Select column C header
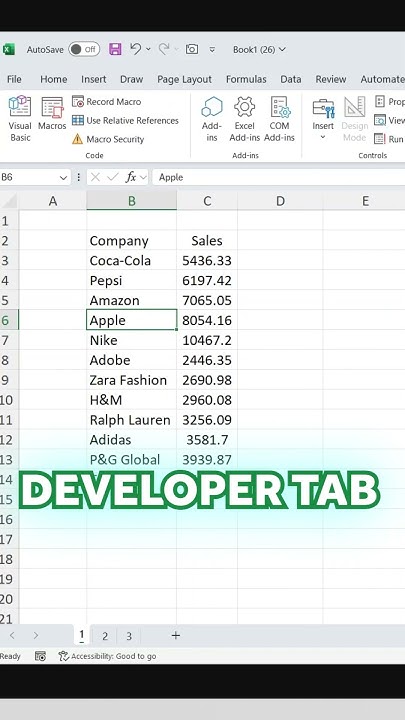This screenshot has width=405, height=720. [207, 201]
